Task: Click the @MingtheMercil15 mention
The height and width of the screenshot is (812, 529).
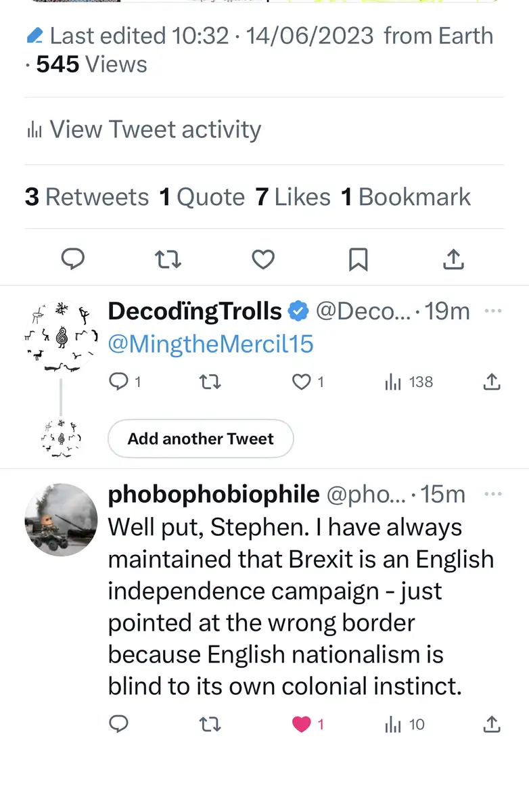Action: pyautogui.click(x=210, y=344)
